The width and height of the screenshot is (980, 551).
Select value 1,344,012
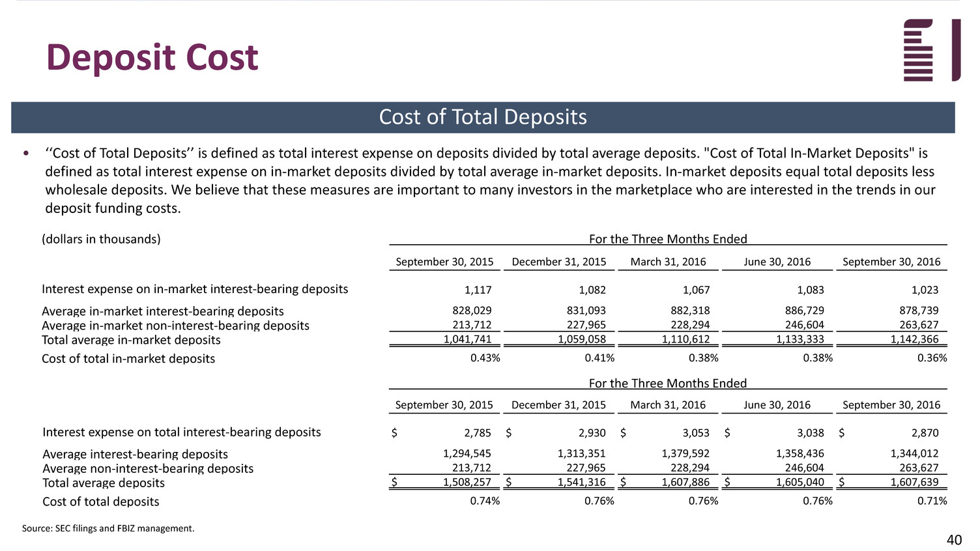[915, 453]
